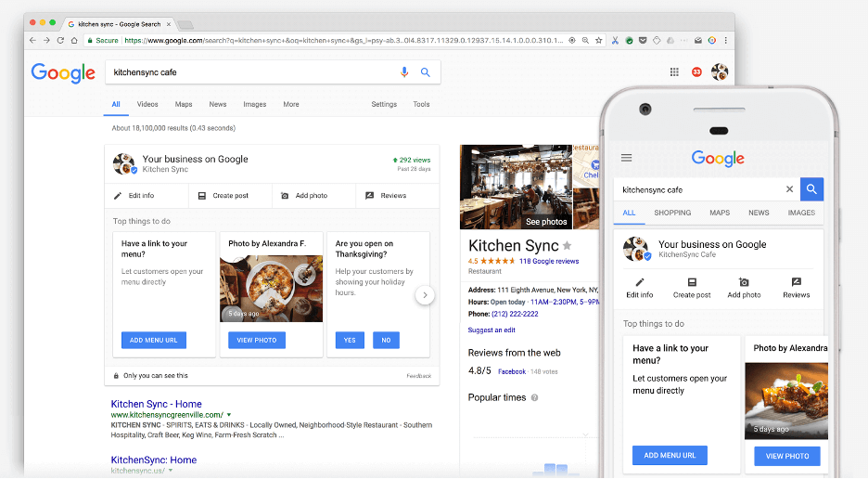Click the See photos restaurant thumbnail
The height and width of the screenshot is (479, 868).
(516, 187)
